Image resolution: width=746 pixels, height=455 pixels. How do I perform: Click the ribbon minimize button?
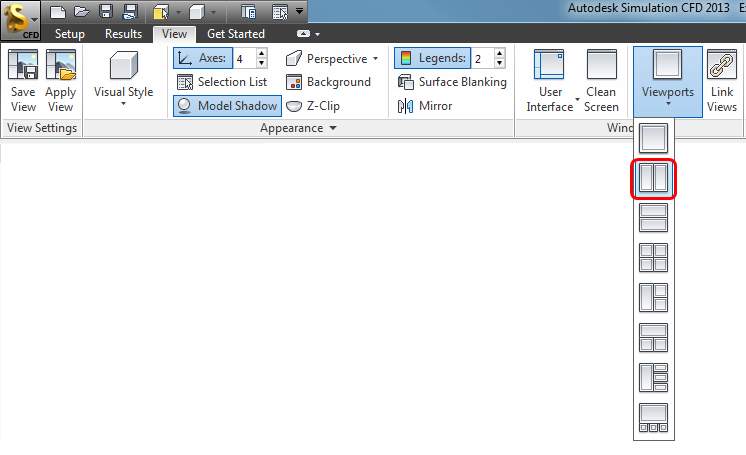pos(303,34)
